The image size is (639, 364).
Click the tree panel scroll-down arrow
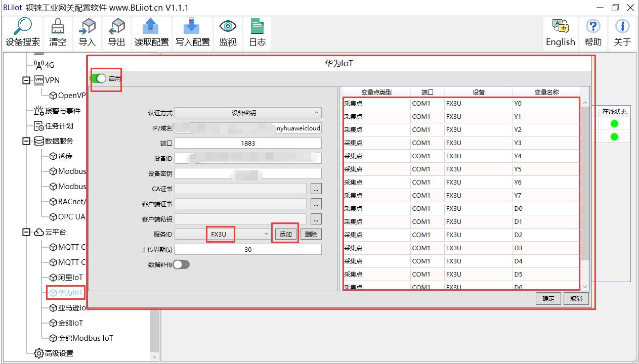(x=155, y=356)
